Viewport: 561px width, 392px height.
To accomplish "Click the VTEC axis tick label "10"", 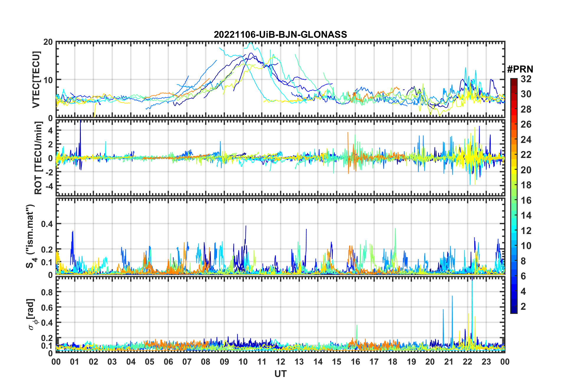I will pos(48,80).
